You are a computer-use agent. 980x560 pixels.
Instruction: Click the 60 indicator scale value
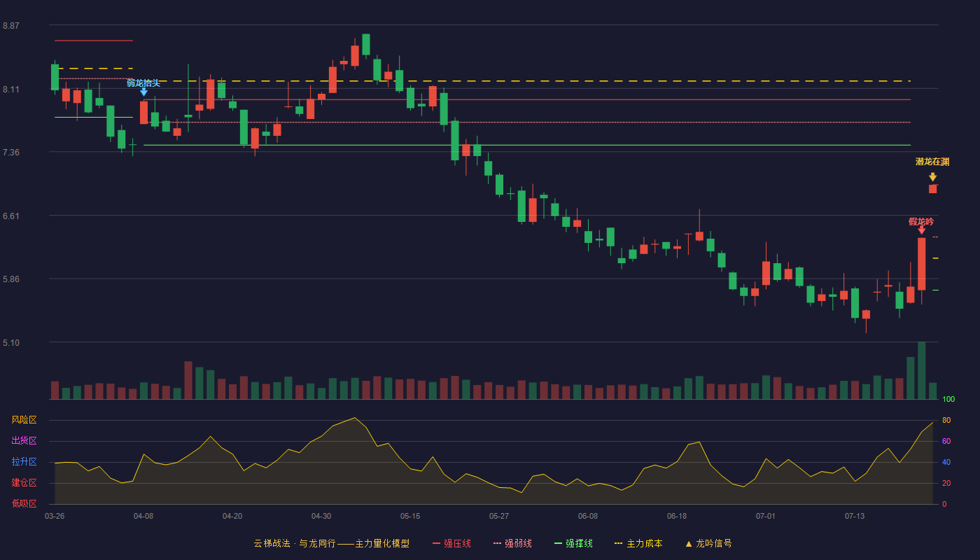[946, 441]
